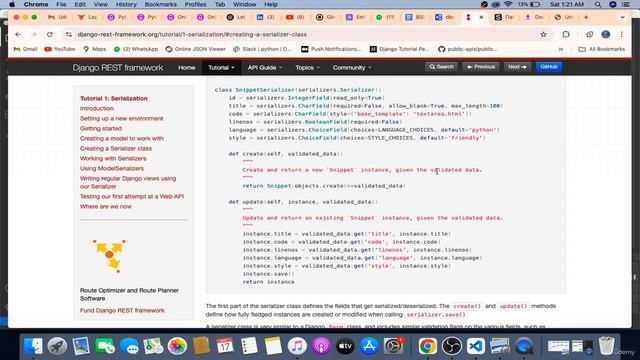Image resolution: width=640 pixels, height=360 pixels.
Task: Open Finder from the Dock
Action: pyautogui.click(x=33, y=346)
